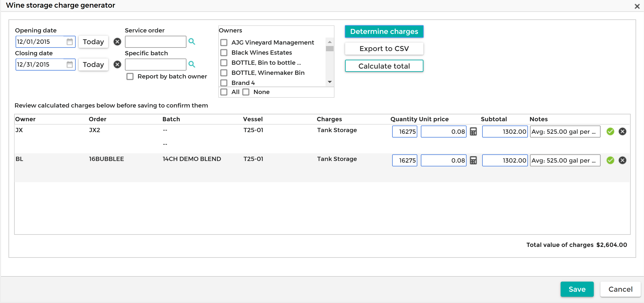Click Tank Storage in the BL row
The width and height of the screenshot is (644, 303).
point(337,159)
